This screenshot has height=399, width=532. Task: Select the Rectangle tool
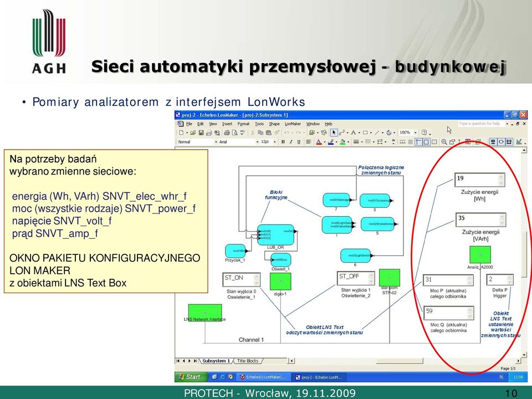(x=365, y=132)
